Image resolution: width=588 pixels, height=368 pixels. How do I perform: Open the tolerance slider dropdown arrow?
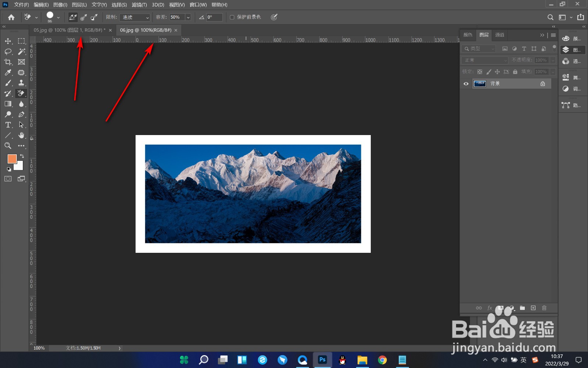[188, 17]
